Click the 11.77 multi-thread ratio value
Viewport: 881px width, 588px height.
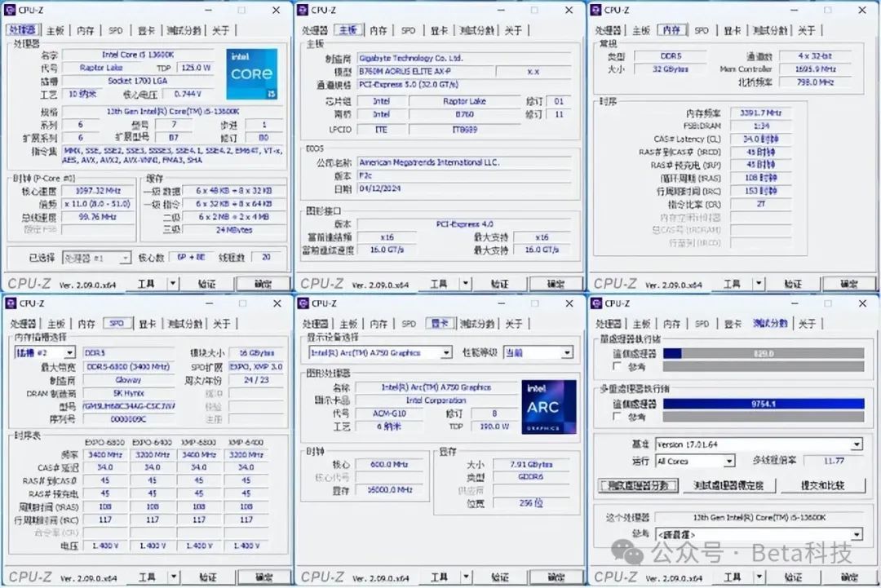coord(834,461)
